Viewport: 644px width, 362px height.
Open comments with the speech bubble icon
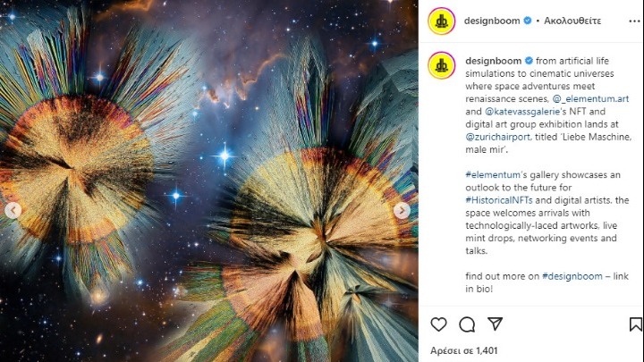467,324
